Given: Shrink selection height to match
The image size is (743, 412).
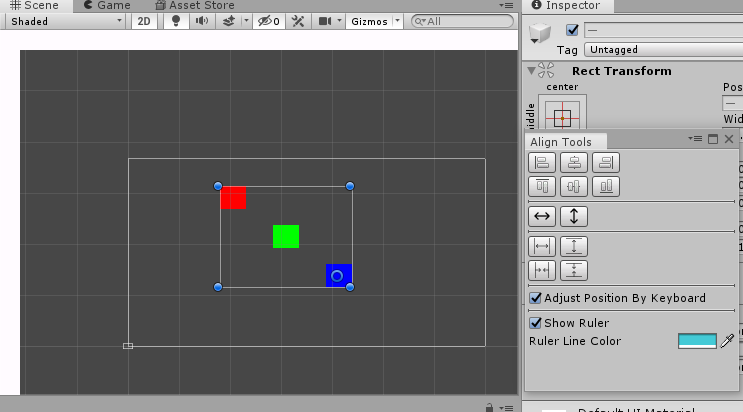Looking at the screenshot, I should tap(574, 270).
